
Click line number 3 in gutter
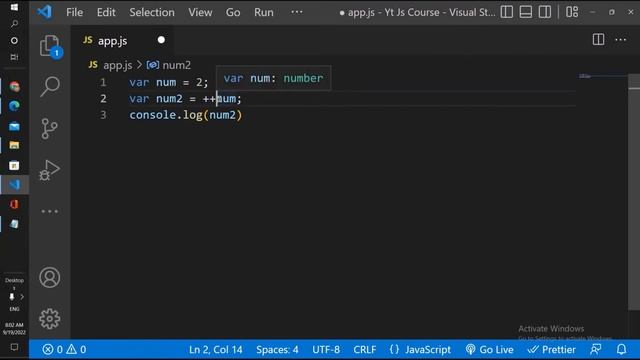(103, 115)
